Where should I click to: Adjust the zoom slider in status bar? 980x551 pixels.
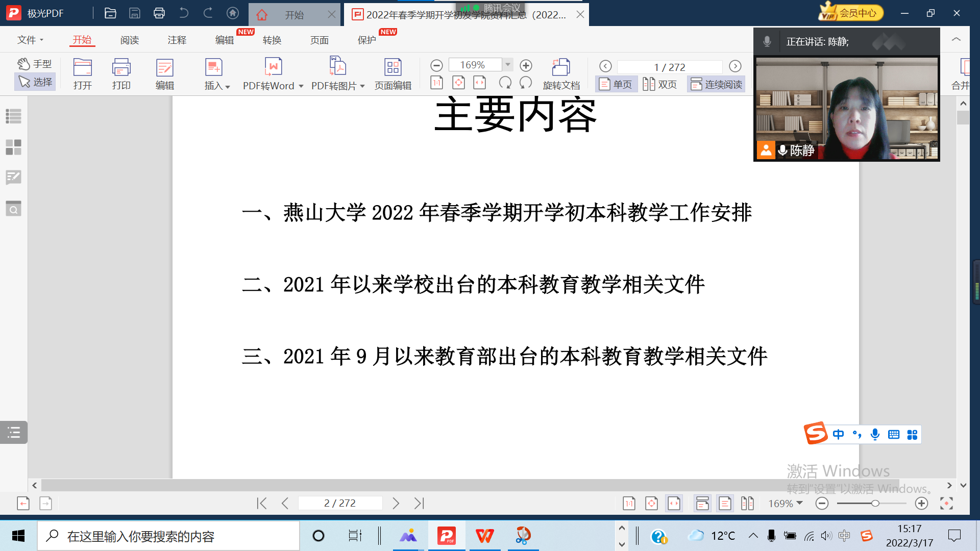(875, 504)
